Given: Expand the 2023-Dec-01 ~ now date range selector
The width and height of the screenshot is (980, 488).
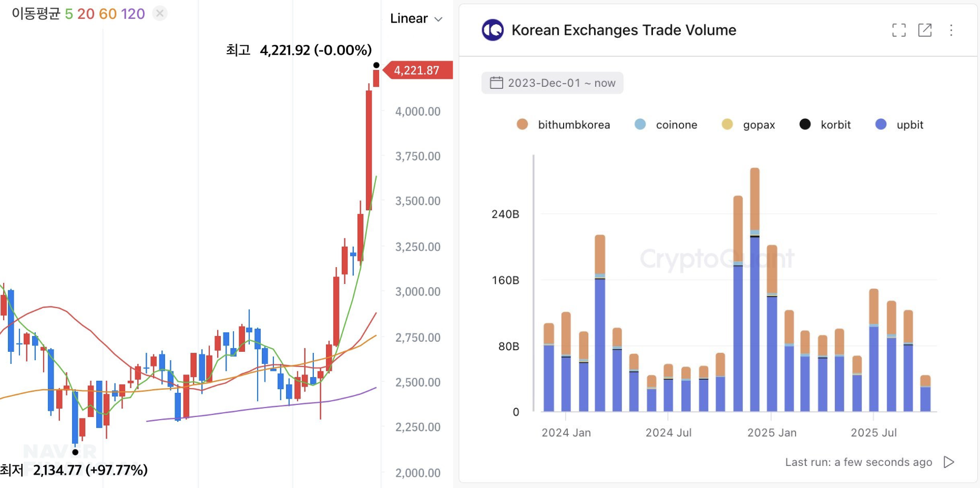Looking at the screenshot, I should (x=552, y=83).
